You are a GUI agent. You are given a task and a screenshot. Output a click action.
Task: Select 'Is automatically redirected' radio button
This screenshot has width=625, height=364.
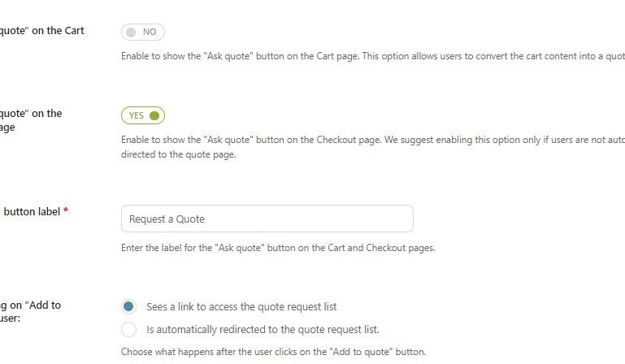point(128,329)
